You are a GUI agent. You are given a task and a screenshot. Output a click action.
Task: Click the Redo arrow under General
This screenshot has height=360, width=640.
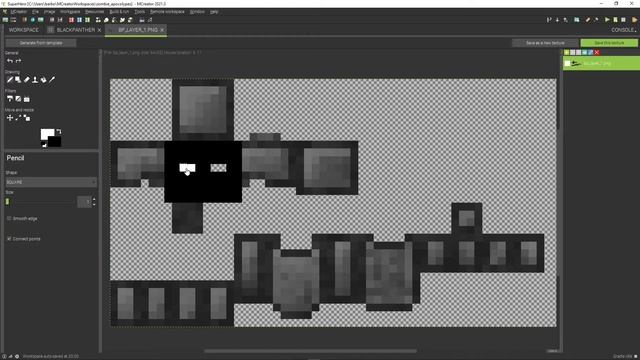pos(18,61)
